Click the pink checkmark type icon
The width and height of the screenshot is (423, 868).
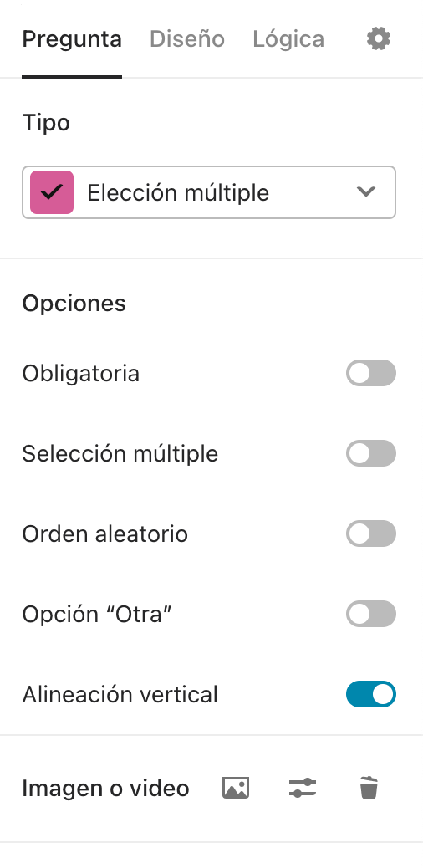52,192
